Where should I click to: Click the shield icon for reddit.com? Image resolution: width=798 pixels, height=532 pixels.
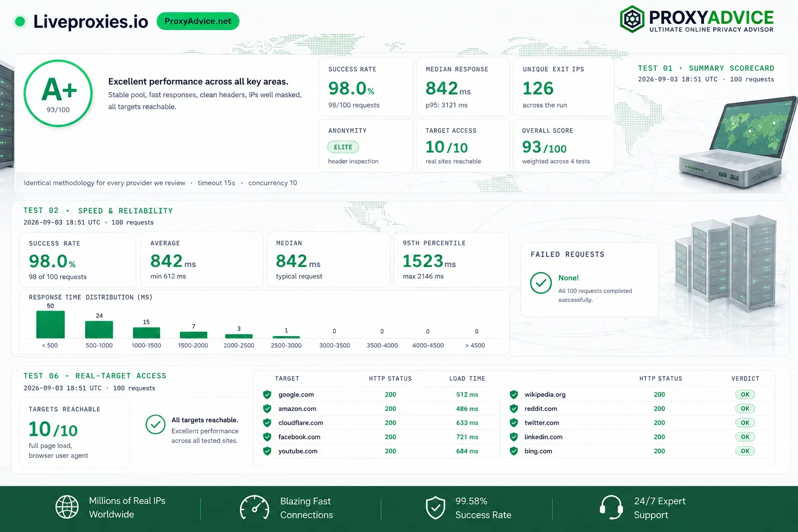click(x=513, y=408)
